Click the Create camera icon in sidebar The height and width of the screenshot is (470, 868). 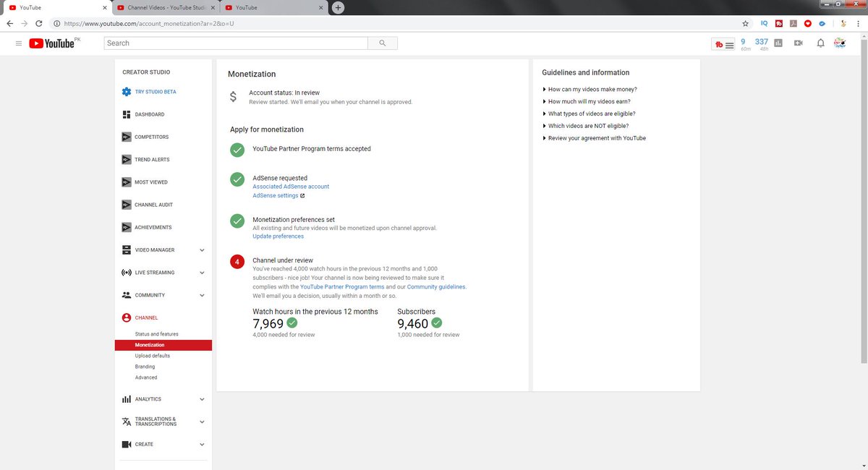(127, 444)
